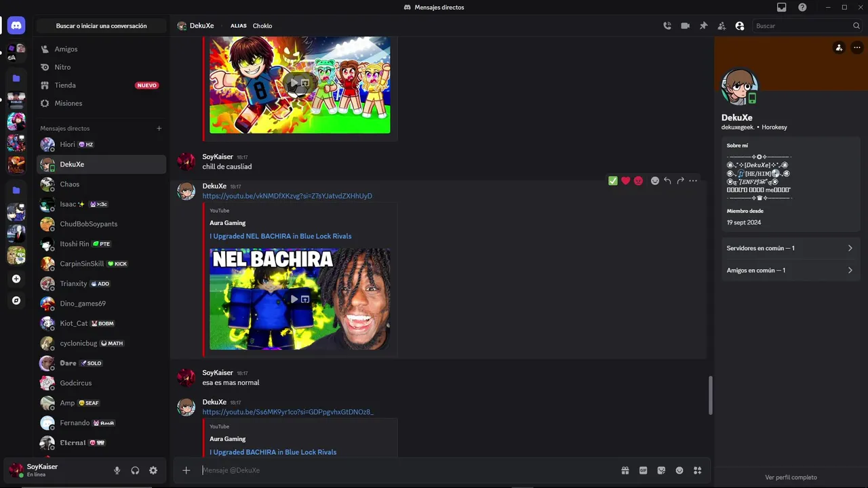Open the help icon in title bar
This screenshot has width=868, height=488.
802,7
